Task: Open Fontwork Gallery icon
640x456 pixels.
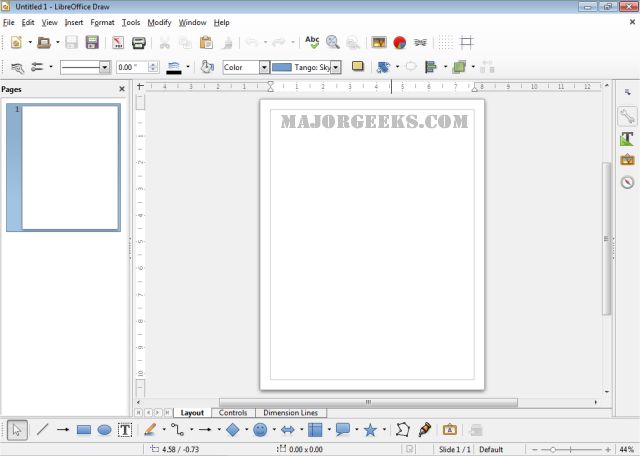Action: [x=449, y=429]
